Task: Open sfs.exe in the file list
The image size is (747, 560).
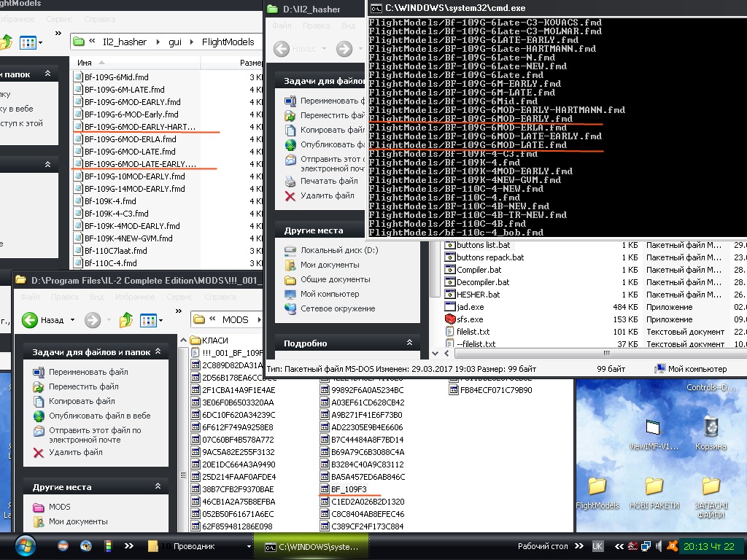Action: pos(469,319)
